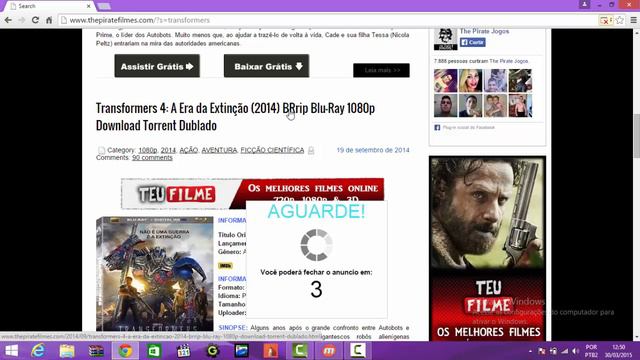The width and height of the screenshot is (640, 360).
Task: Reload the page with refresh icon
Action: coord(35,20)
